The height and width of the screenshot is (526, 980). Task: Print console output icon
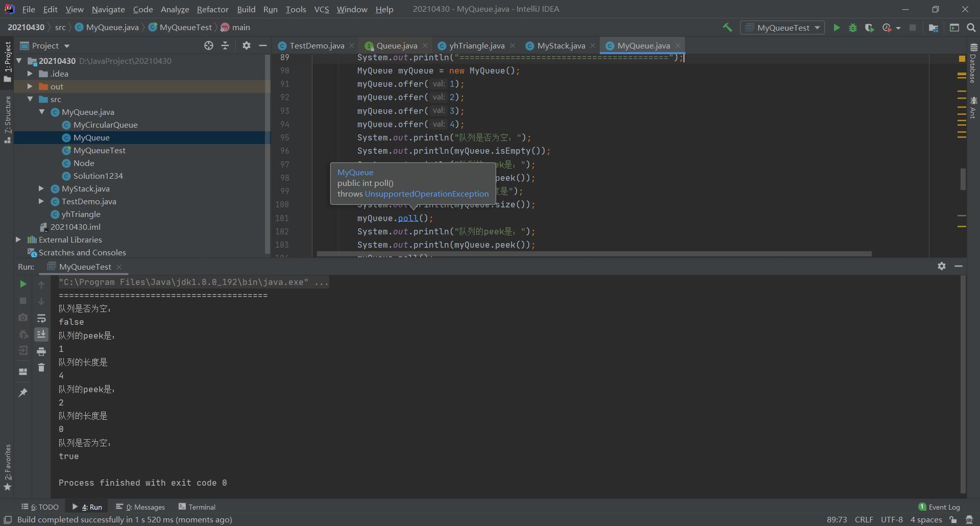point(41,351)
